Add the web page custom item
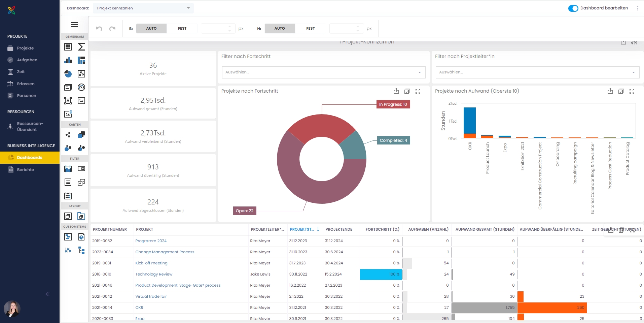 pos(81,237)
